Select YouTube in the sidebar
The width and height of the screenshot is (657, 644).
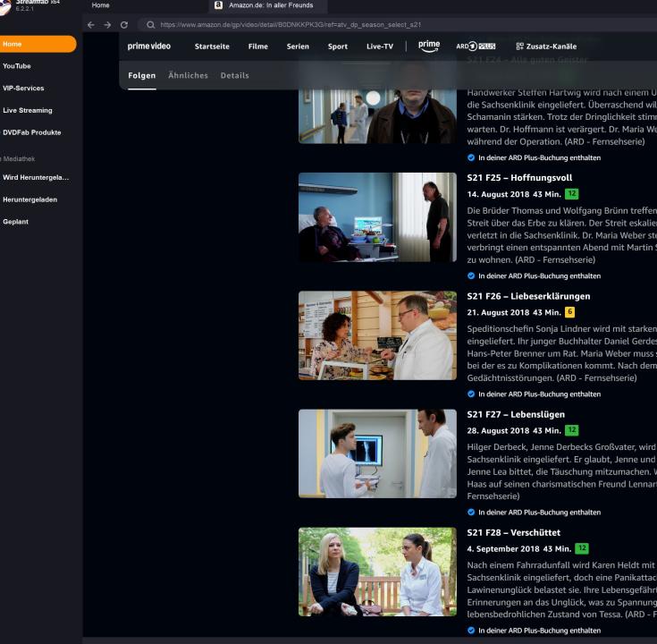pos(17,66)
